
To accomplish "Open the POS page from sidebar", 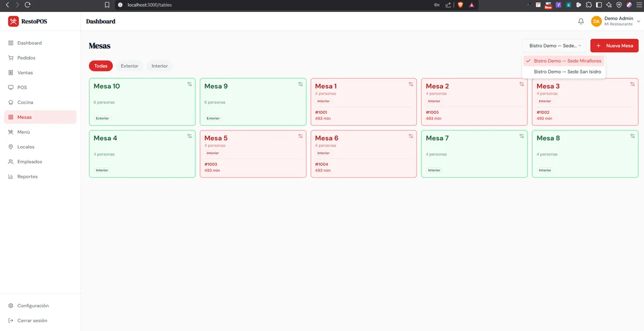I will pos(40,87).
